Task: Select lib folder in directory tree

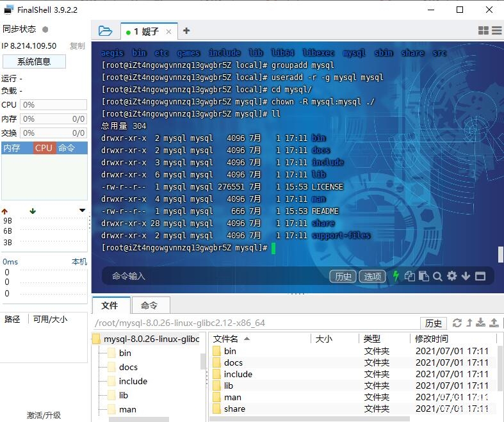Action: tap(118, 395)
